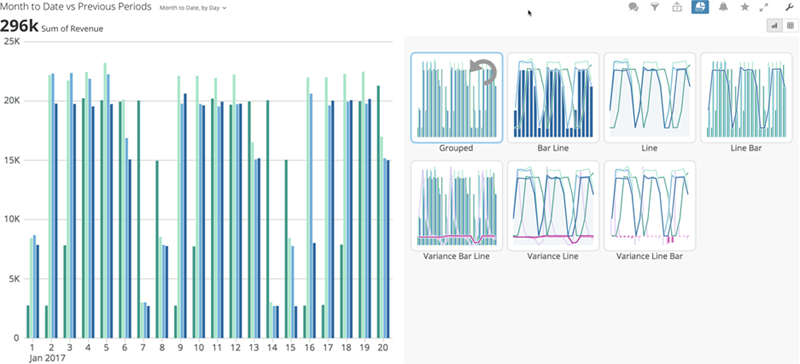Click the Month to Date vs Previous Periods title
The width and height of the screenshot is (800, 364).
(x=76, y=7)
